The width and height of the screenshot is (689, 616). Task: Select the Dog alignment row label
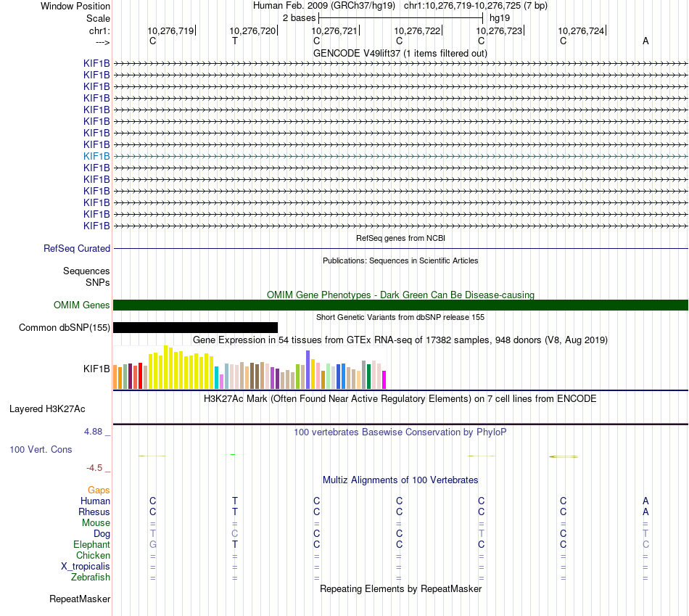pos(102,534)
